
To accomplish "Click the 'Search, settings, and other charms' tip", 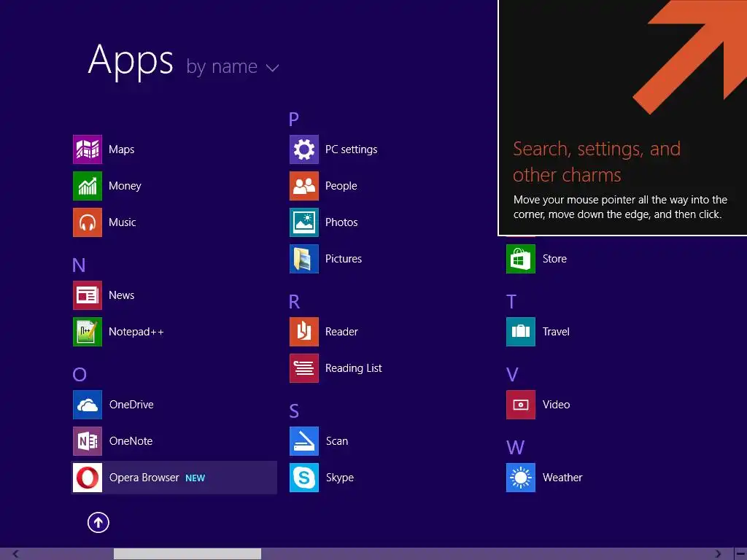I will point(622,117).
